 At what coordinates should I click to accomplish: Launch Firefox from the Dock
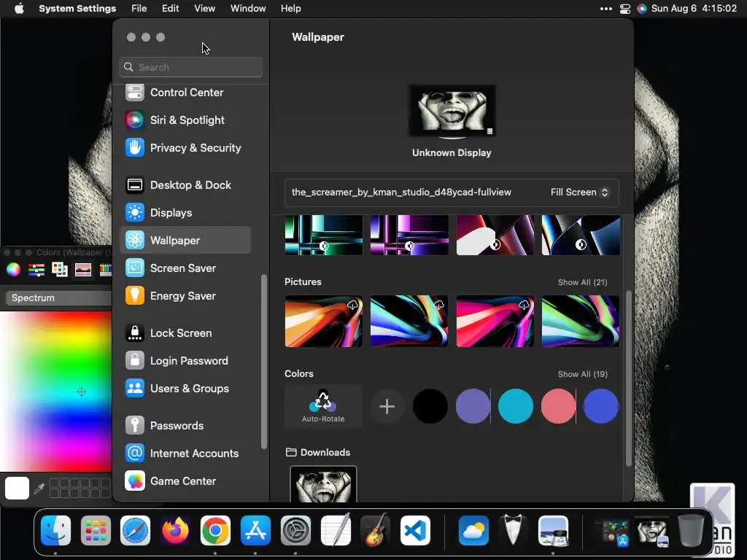click(x=175, y=531)
